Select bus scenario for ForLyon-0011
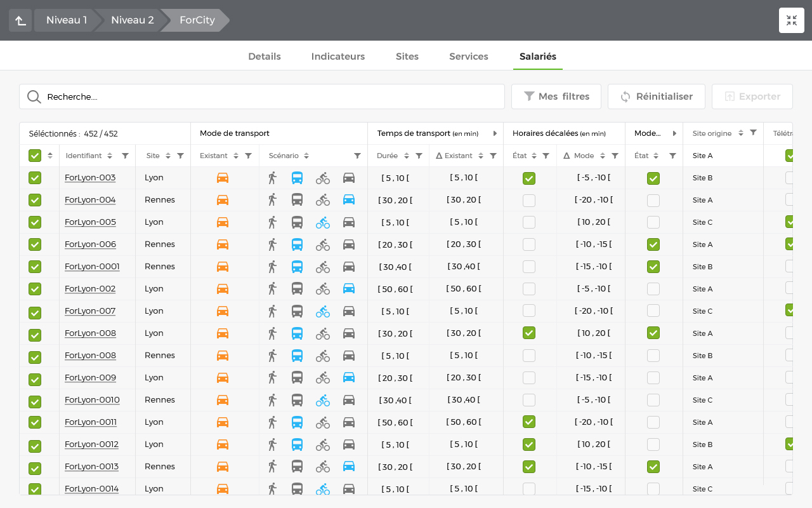The image size is (812, 508). (x=297, y=422)
